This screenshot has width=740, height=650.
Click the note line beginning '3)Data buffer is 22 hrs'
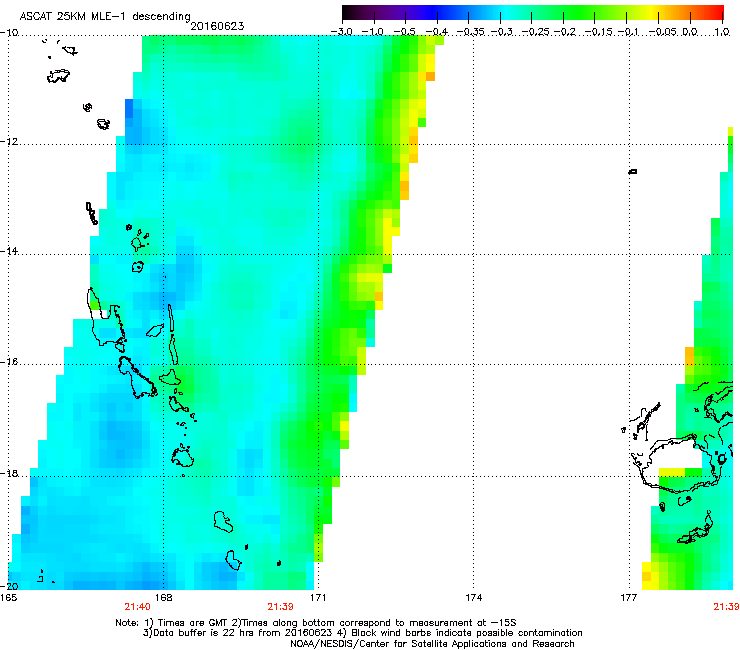[x=362, y=633]
